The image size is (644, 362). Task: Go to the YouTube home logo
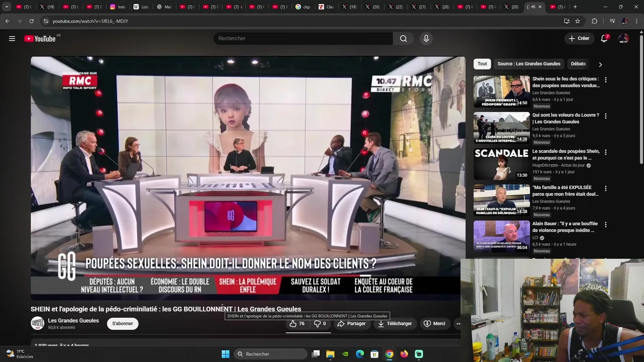(40, 39)
